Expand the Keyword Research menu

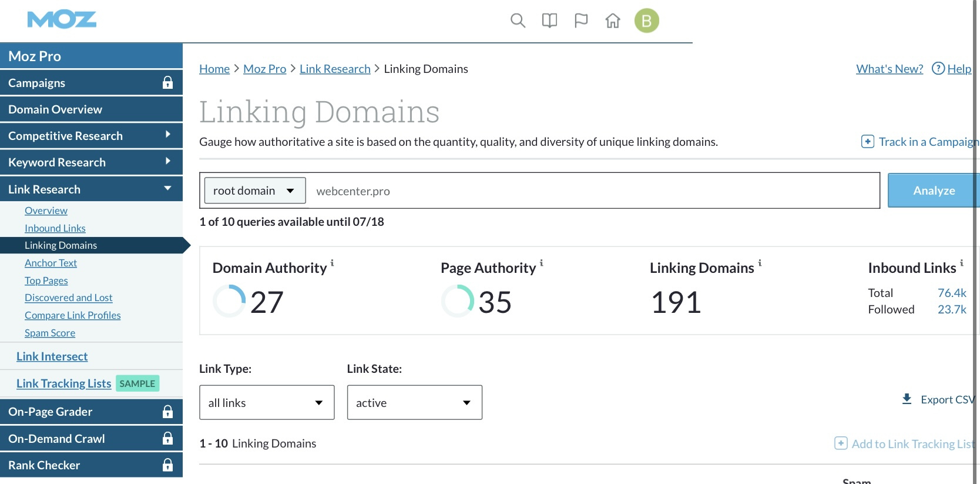point(91,162)
